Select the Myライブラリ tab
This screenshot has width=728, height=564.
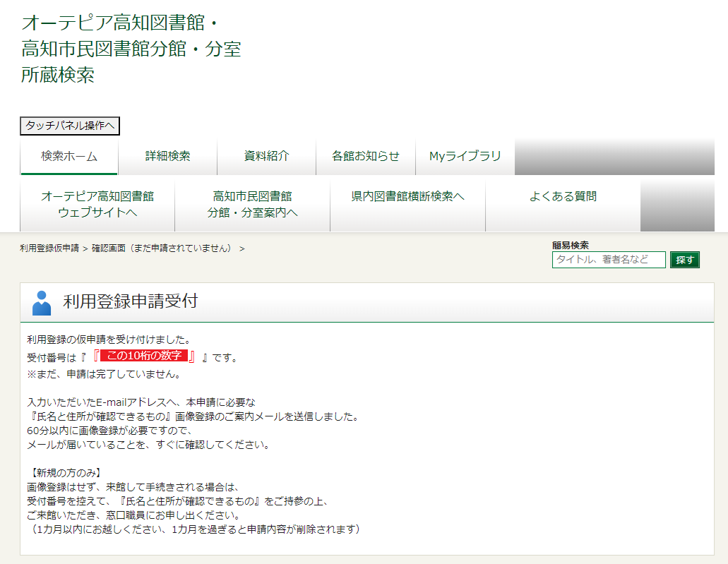[465, 157]
